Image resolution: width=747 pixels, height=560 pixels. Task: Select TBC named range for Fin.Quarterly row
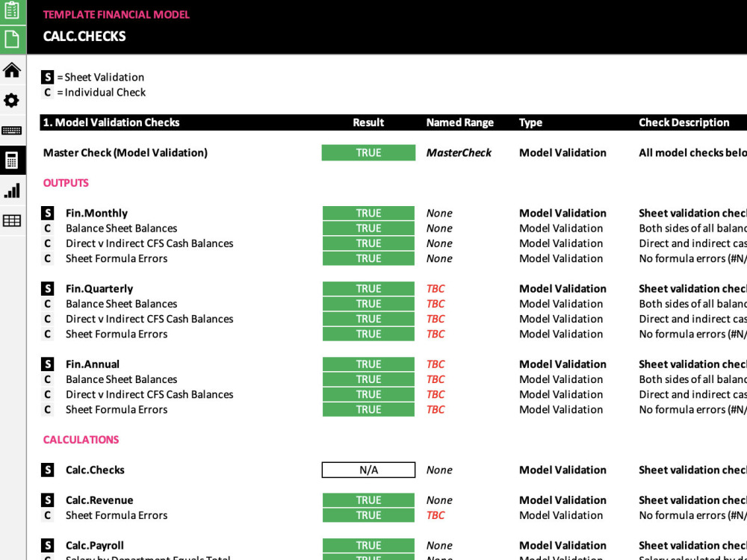436,288
